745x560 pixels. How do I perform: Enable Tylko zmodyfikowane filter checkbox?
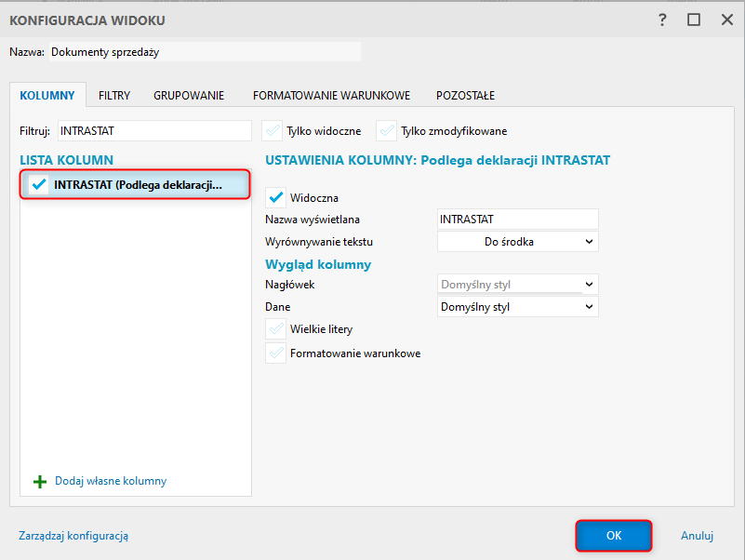click(x=387, y=131)
